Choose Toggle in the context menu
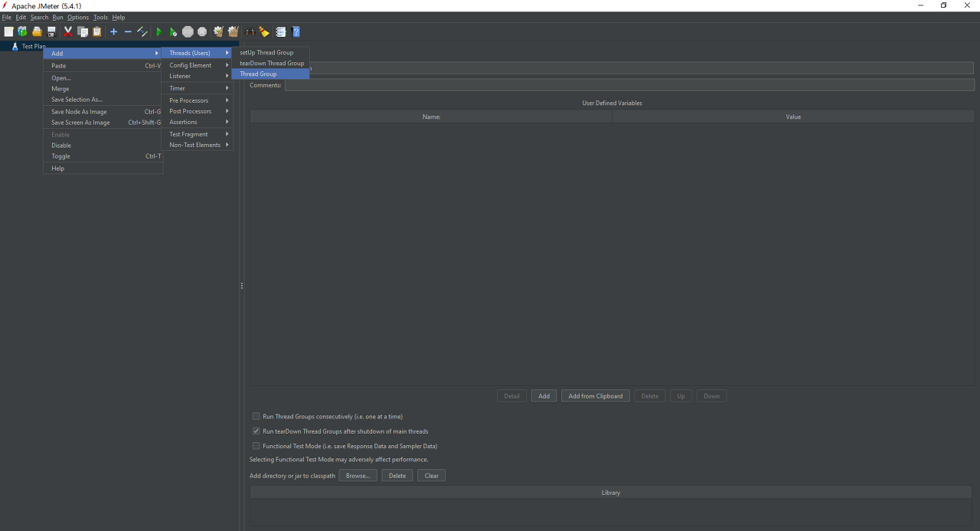Viewport: 980px width, 531px height. 103,156
